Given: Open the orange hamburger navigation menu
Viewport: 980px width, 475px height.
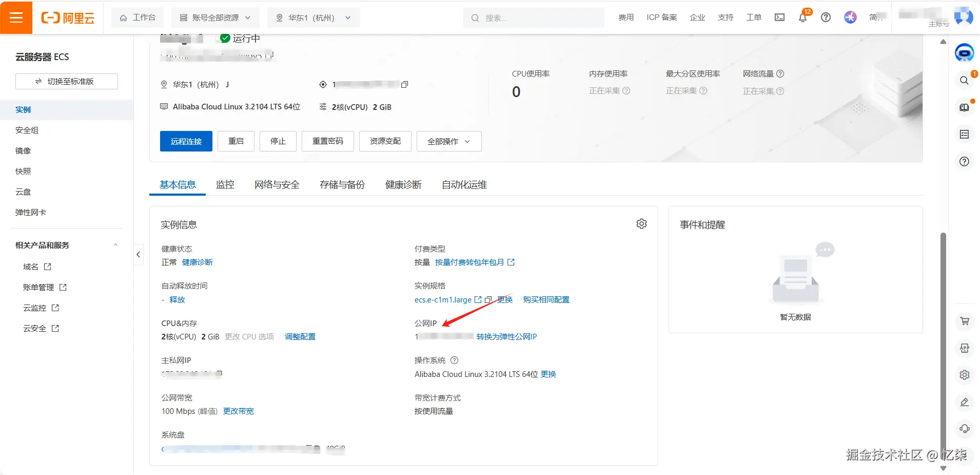Looking at the screenshot, I should (x=16, y=17).
